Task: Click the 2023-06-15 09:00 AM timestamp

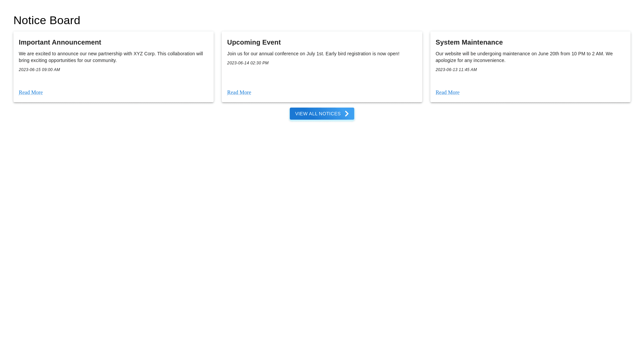Action: (x=39, y=70)
